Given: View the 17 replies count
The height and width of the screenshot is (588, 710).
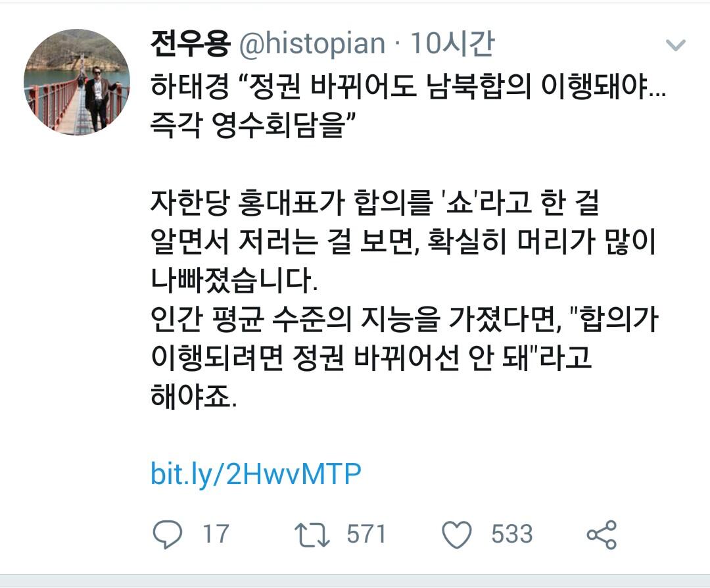Looking at the screenshot, I should (x=216, y=534).
